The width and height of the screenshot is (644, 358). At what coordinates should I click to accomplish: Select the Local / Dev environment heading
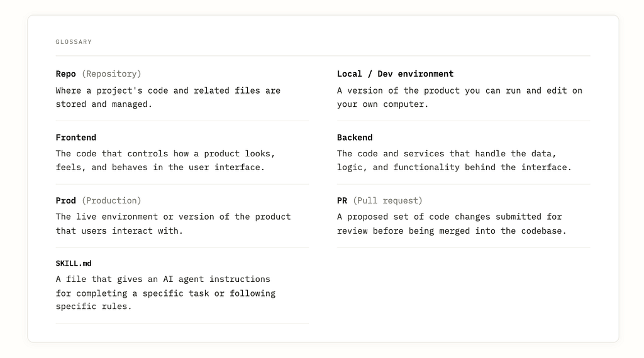coord(395,74)
